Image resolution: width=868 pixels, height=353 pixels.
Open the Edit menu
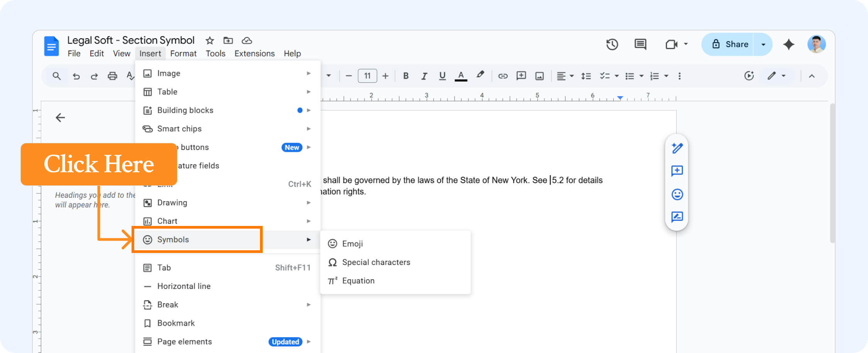[x=96, y=53]
